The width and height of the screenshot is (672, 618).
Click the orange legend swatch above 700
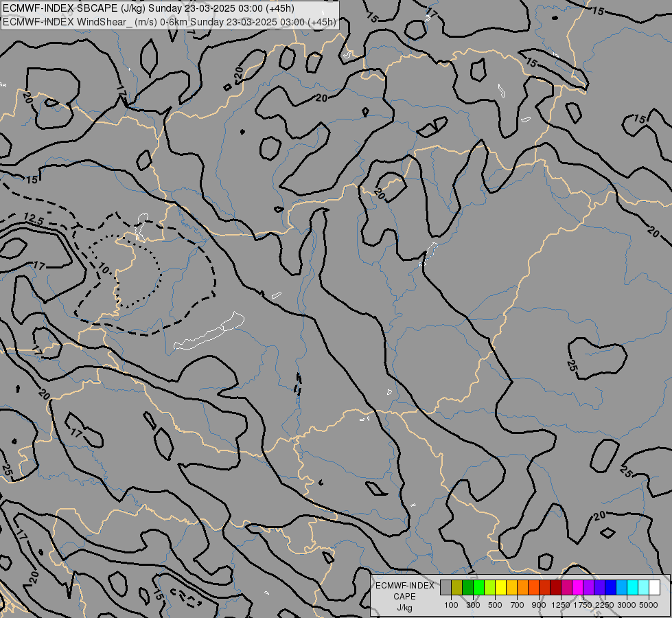point(523,587)
